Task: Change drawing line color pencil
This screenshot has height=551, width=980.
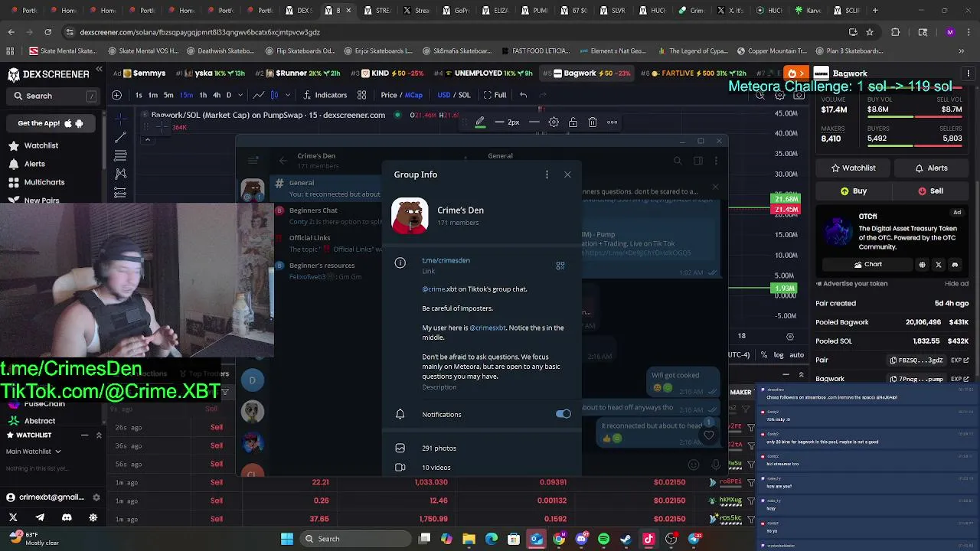Action: [480, 122]
